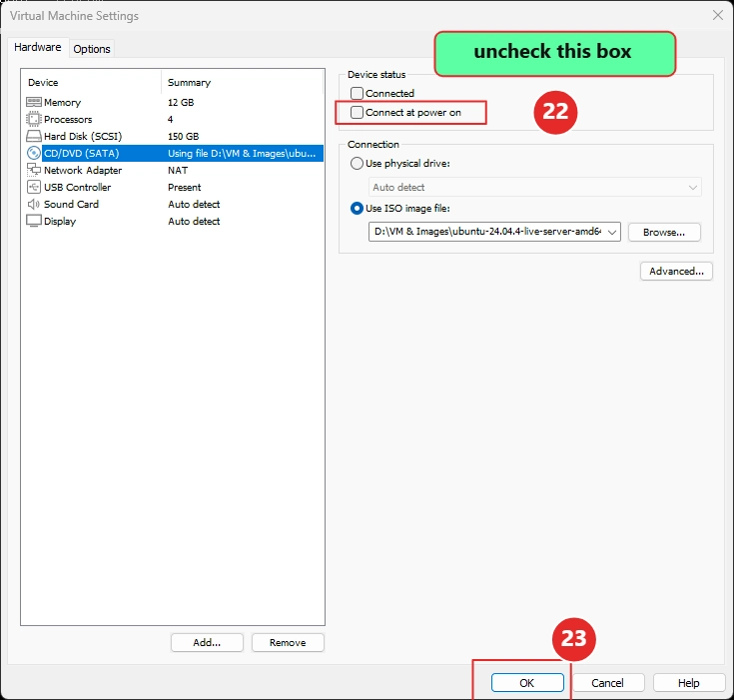
Task: Open Advanced... settings
Action: tap(676, 271)
